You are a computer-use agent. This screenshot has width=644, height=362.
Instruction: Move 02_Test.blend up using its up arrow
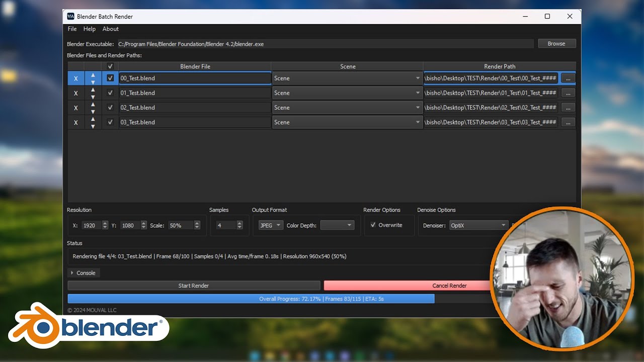click(93, 104)
